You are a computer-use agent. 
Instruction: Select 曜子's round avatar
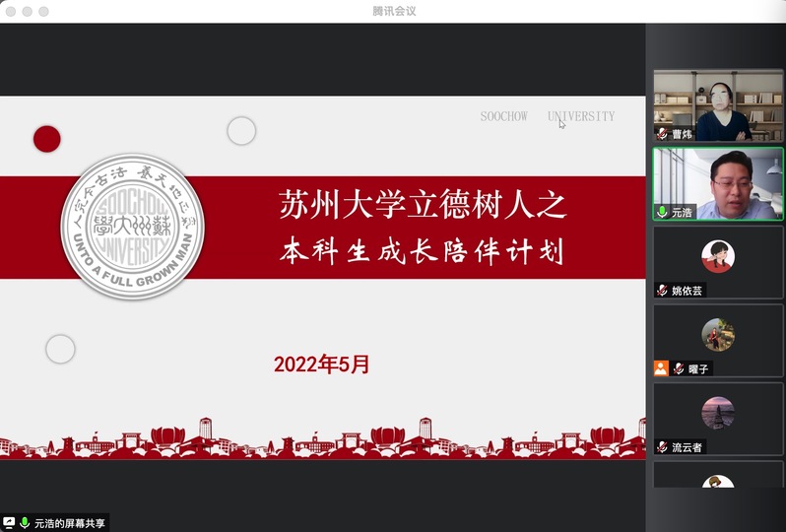pyautogui.click(x=718, y=335)
